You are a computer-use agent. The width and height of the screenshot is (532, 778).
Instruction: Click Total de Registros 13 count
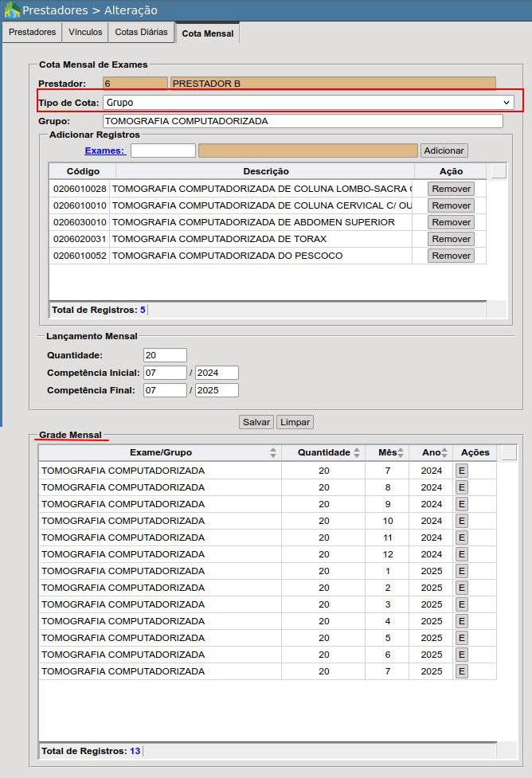point(135,751)
